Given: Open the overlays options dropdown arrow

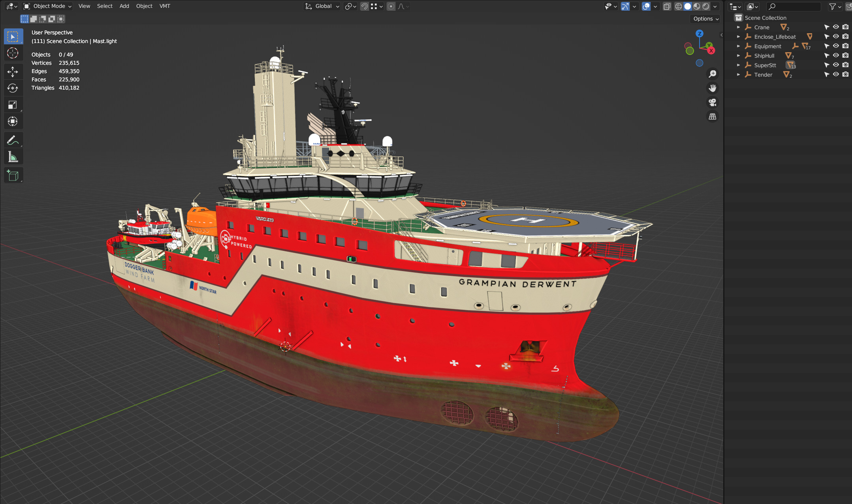Looking at the screenshot, I should tap(655, 6).
